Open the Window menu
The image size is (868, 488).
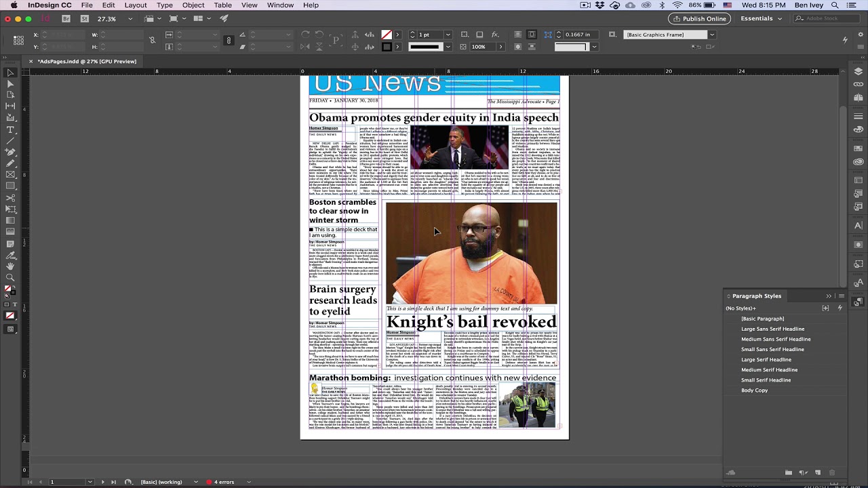click(x=280, y=5)
